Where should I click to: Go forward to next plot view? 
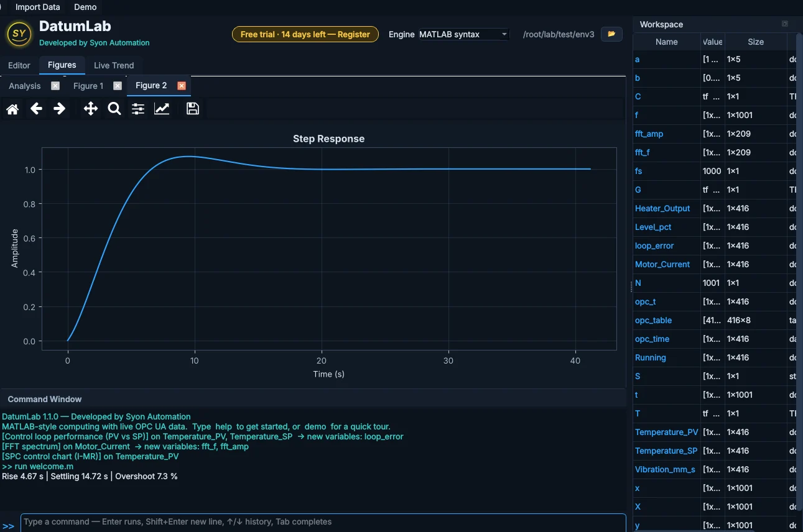60,109
